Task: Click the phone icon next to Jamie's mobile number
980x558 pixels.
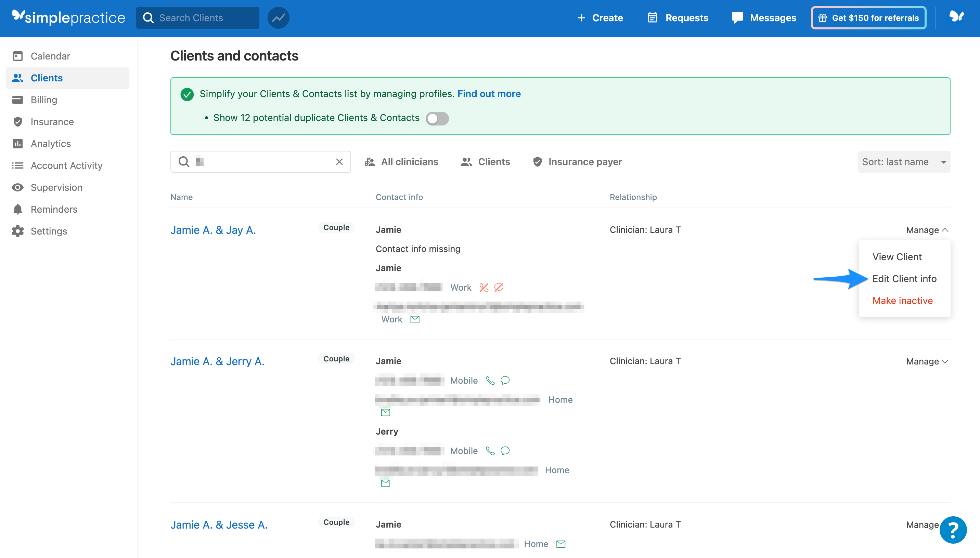Action: 490,380
